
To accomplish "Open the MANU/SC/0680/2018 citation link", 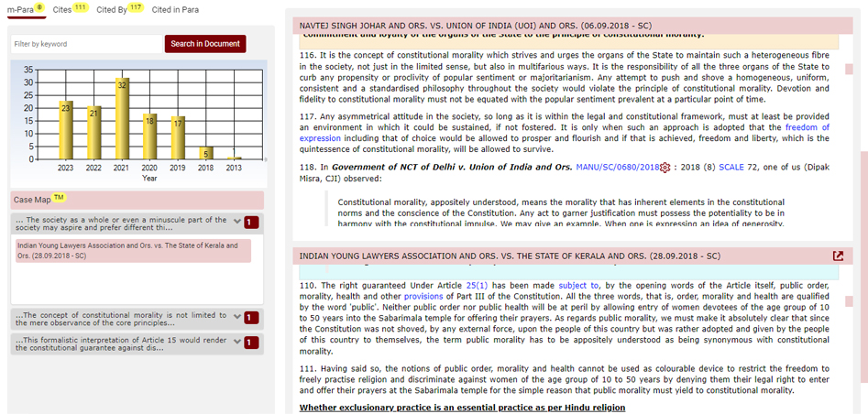I will click(x=617, y=168).
